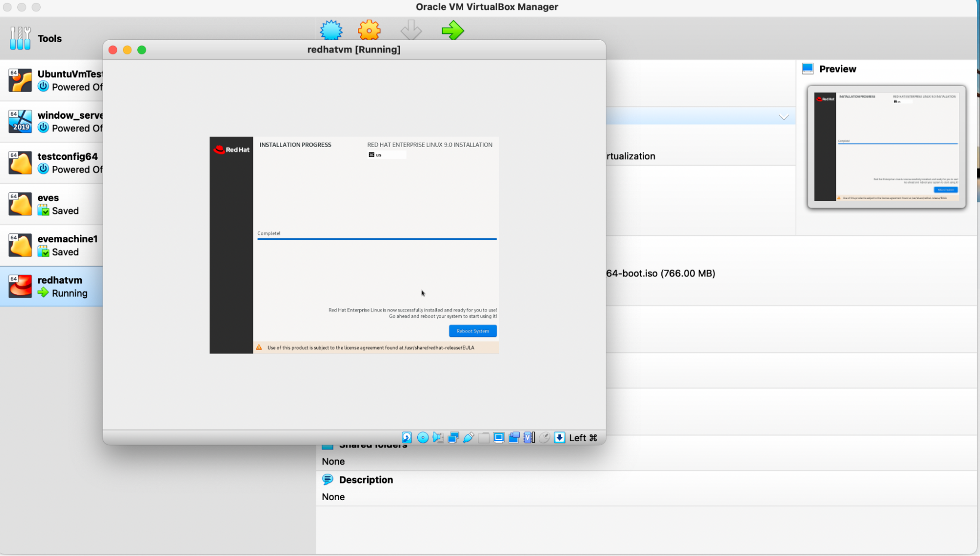Click the recording camera icon in the VM status bar

coord(514,437)
